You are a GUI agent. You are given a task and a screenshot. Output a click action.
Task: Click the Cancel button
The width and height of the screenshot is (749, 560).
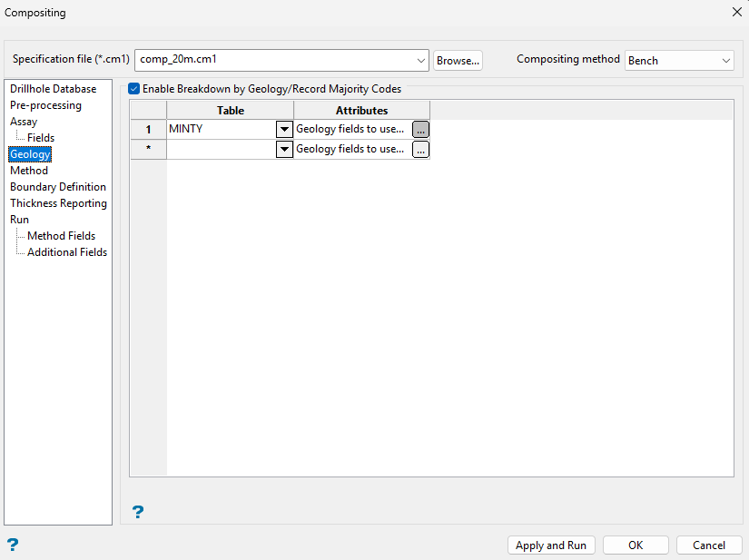pos(709,545)
